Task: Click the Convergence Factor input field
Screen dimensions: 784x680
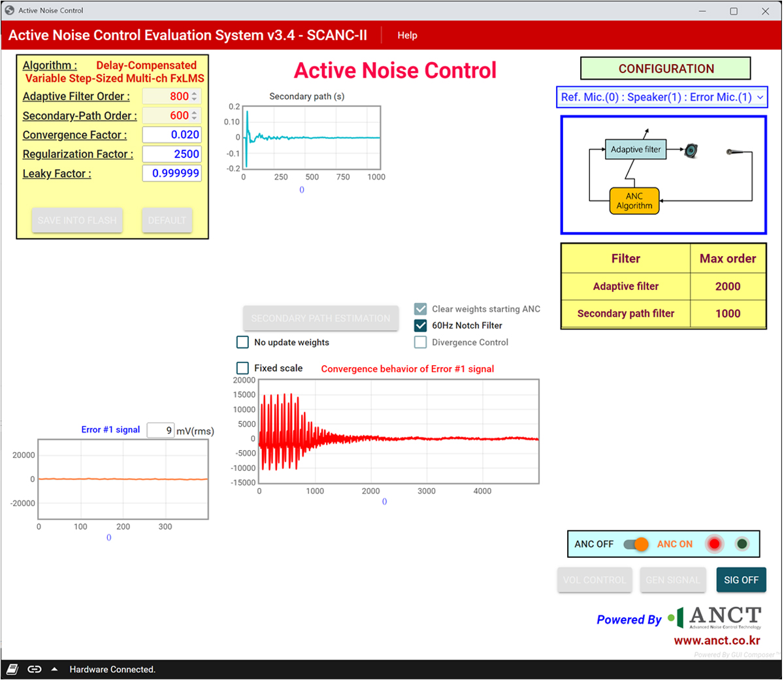Action: pos(172,135)
